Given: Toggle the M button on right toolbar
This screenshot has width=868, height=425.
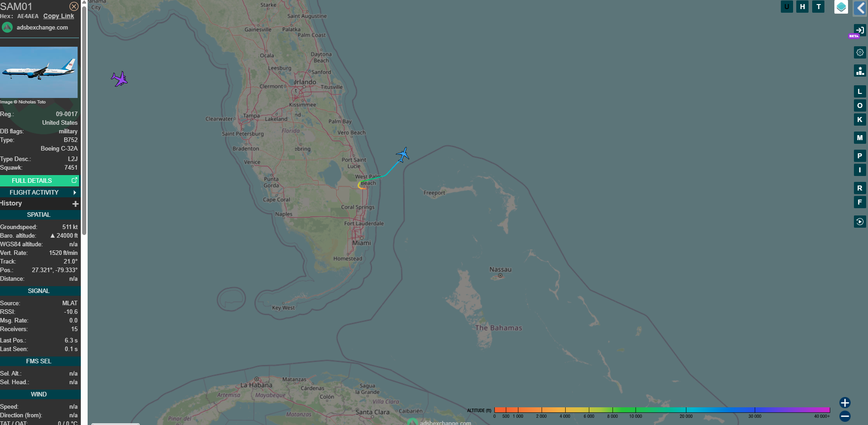Looking at the screenshot, I should pos(860,138).
